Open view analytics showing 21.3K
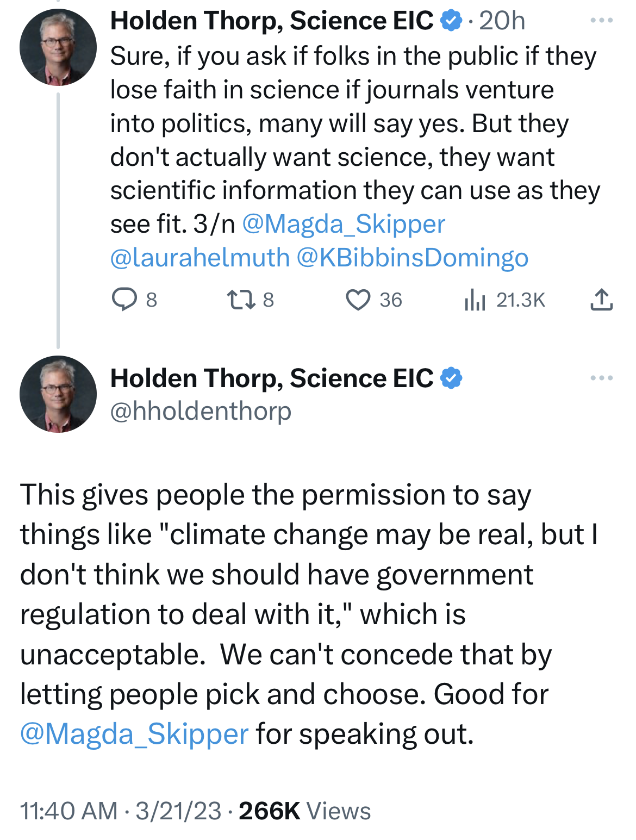Screen dimensions: 636x840 click(475, 300)
